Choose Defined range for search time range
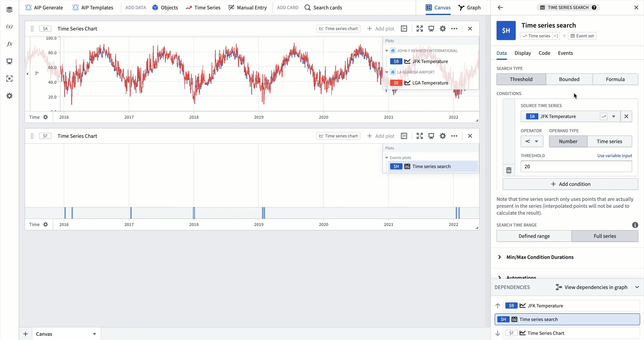This screenshot has height=340, width=644. point(534,236)
